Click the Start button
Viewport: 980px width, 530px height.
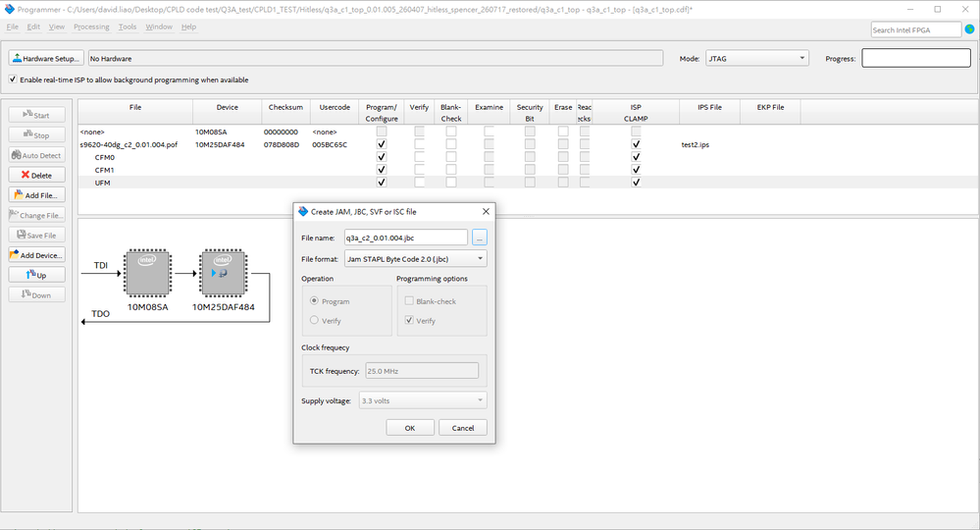pos(37,115)
